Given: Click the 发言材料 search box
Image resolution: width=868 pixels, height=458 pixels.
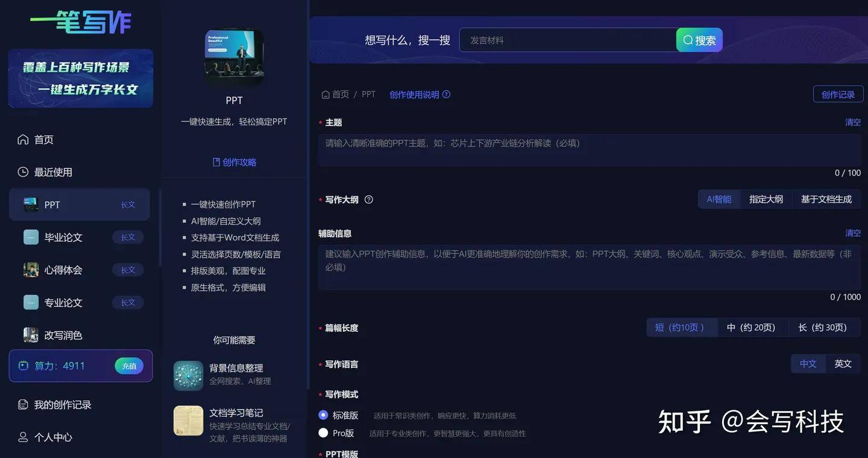Looking at the screenshot, I should coord(568,40).
